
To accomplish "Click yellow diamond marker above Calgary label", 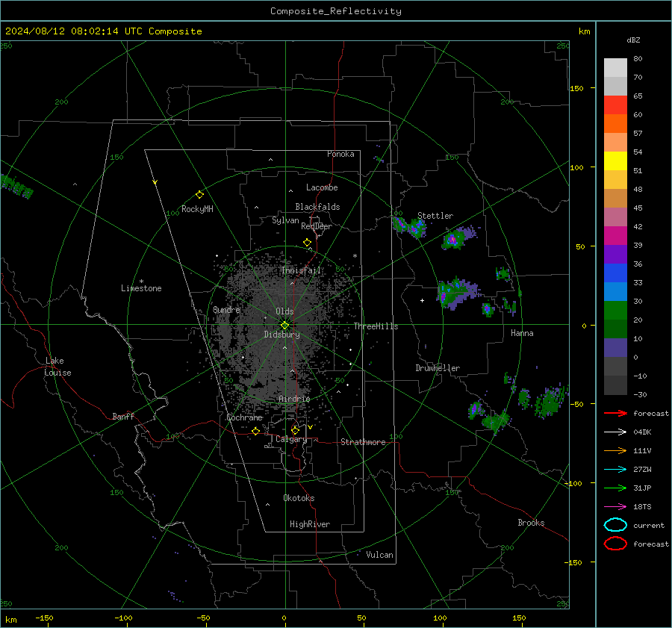I will 295,430.
